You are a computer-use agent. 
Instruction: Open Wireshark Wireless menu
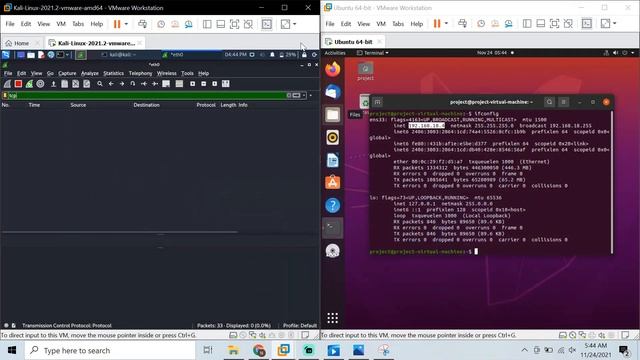click(x=167, y=73)
